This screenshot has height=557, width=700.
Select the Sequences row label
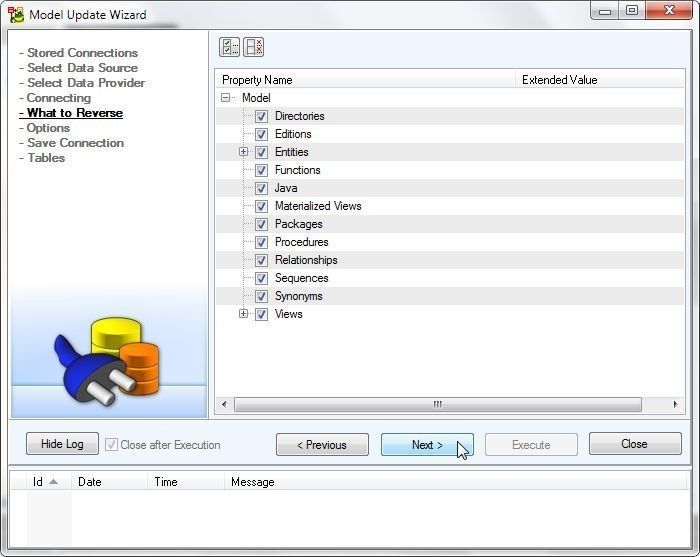(301, 278)
